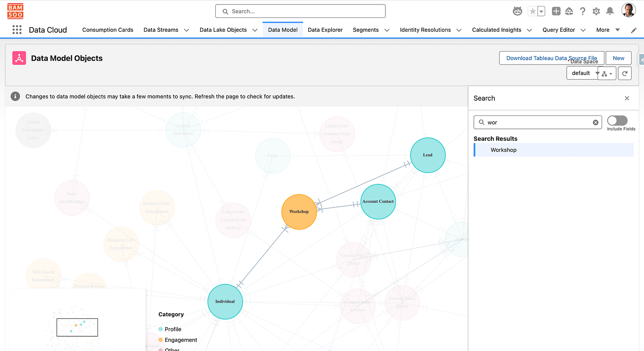Toggle the Include Fields switch
Image resolution: width=644 pixels, height=351 pixels.
(x=617, y=121)
